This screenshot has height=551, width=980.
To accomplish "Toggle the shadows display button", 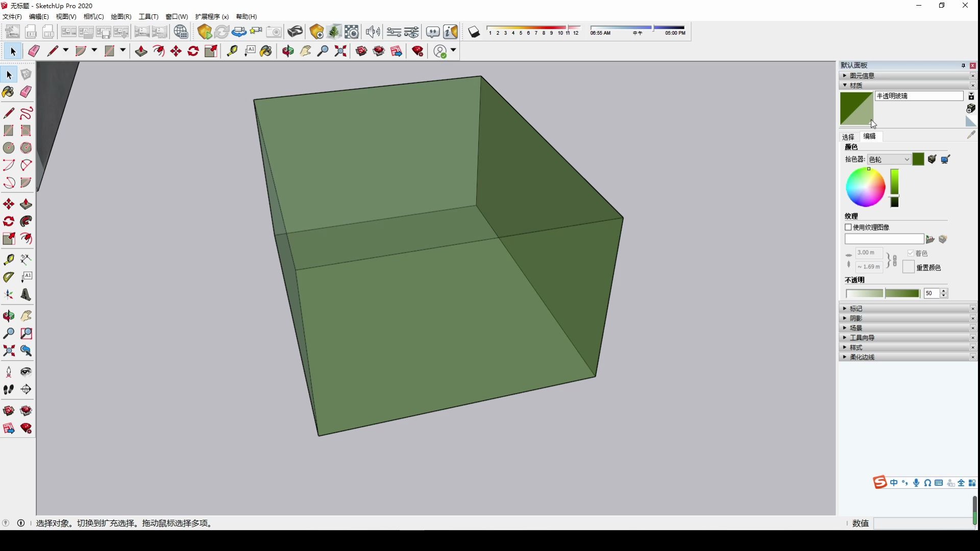I will pyautogui.click(x=474, y=32).
